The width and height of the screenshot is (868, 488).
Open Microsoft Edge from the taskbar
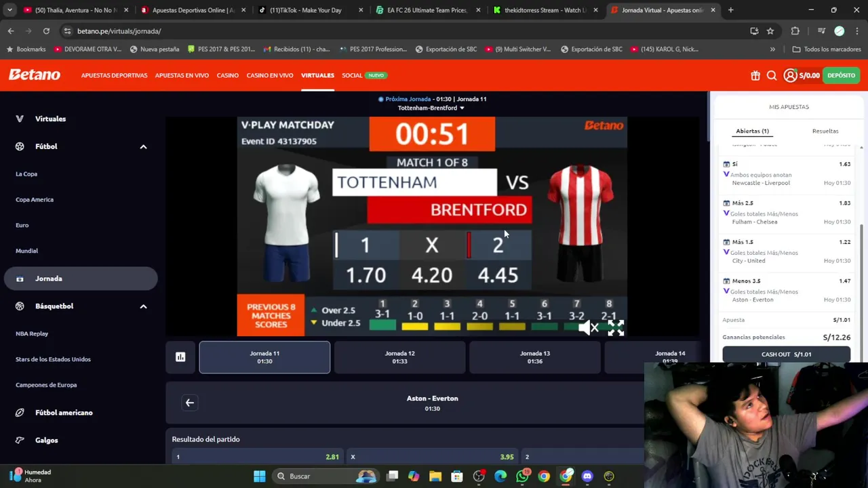tap(500, 476)
